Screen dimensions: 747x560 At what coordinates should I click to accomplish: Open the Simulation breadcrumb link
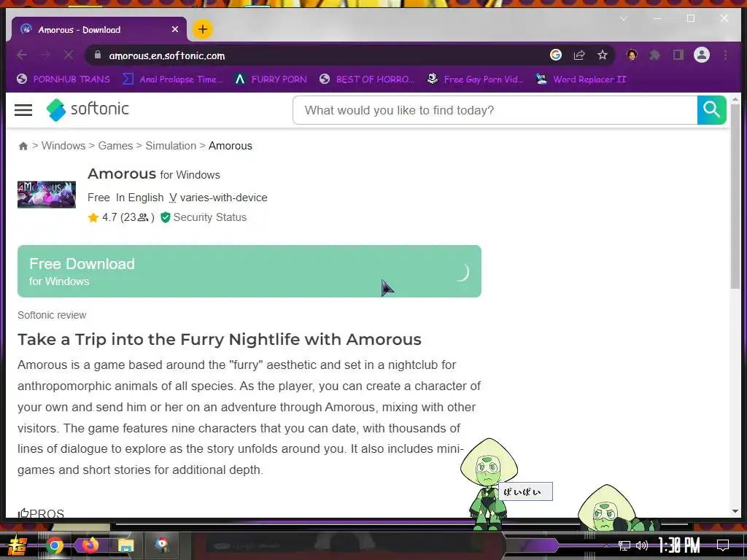click(171, 146)
